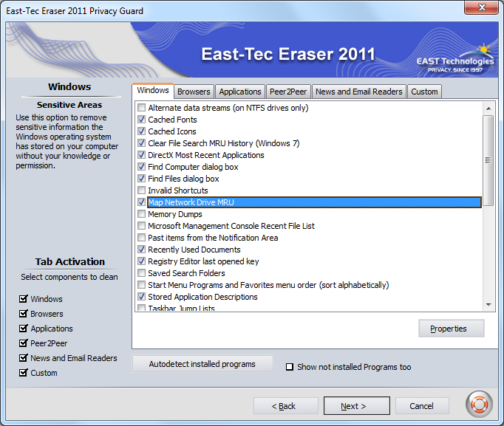Screen dimensions: 504x426
Task: Click the Properties button
Action: point(452,329)
